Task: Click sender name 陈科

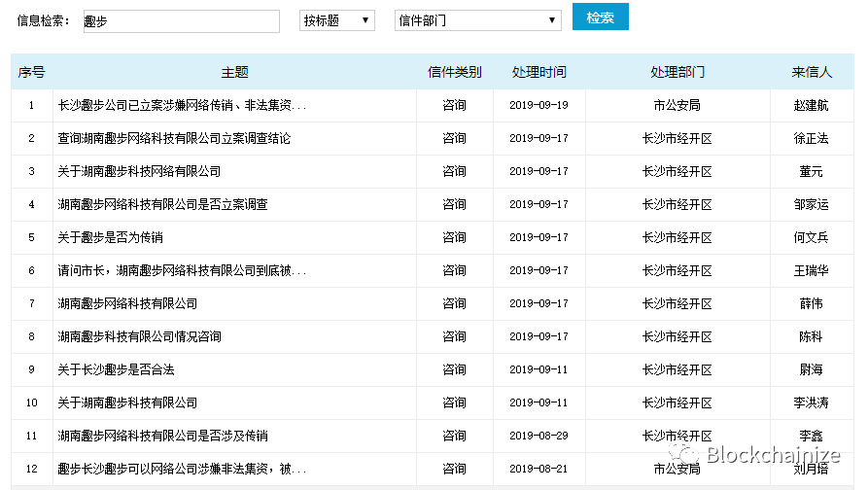Action: pos(811,336)
